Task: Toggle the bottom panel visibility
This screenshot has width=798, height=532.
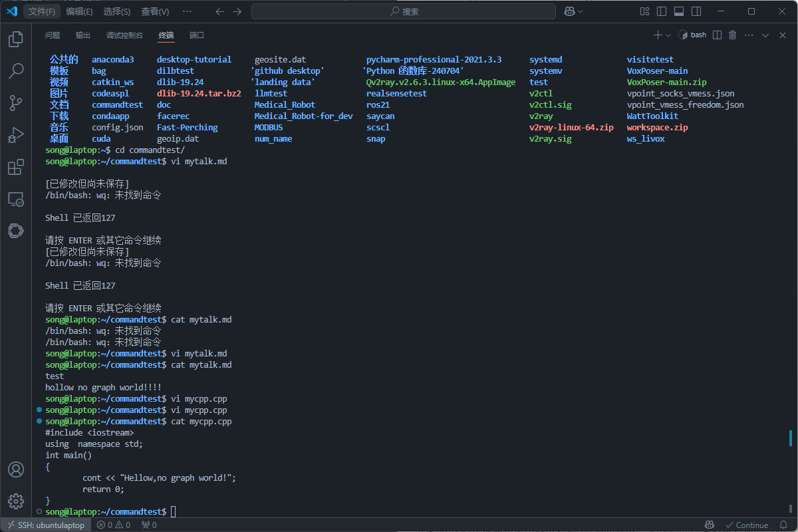Action: click(x=678, y=11)
